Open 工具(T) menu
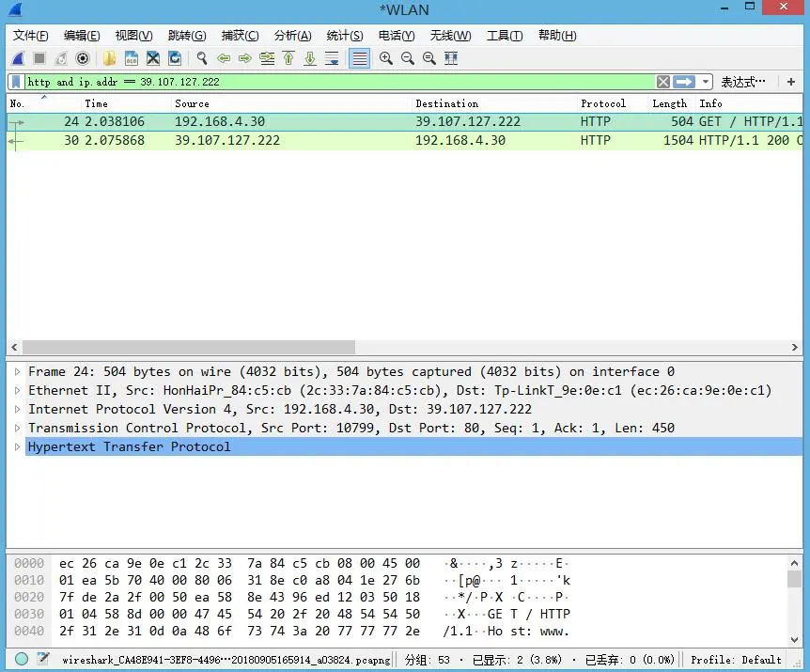Viewport: 810px width, 672px height. click(x=505, y=36)
